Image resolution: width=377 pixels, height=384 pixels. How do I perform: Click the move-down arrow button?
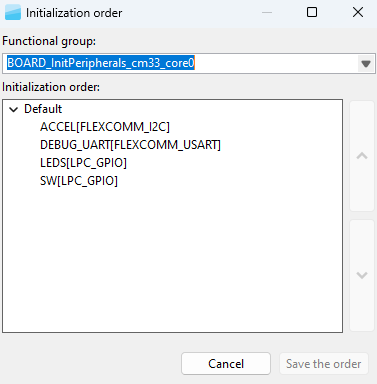[x=362, y=275]
